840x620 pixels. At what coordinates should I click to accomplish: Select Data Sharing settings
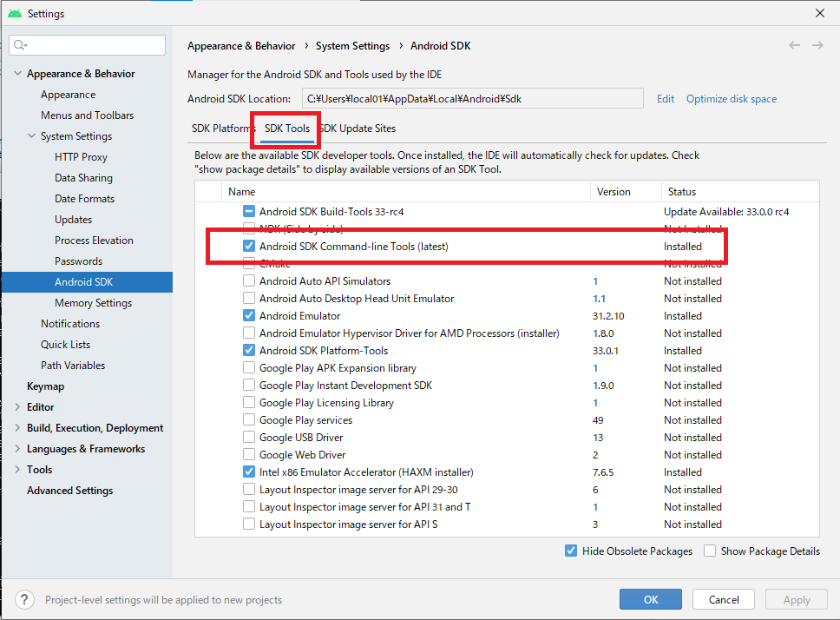83,178
